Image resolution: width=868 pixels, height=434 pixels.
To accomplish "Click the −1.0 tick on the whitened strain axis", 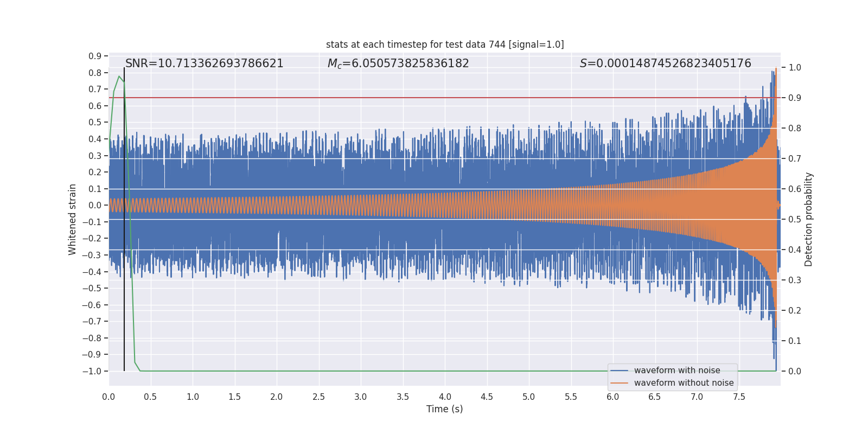I will click(92, 371).
